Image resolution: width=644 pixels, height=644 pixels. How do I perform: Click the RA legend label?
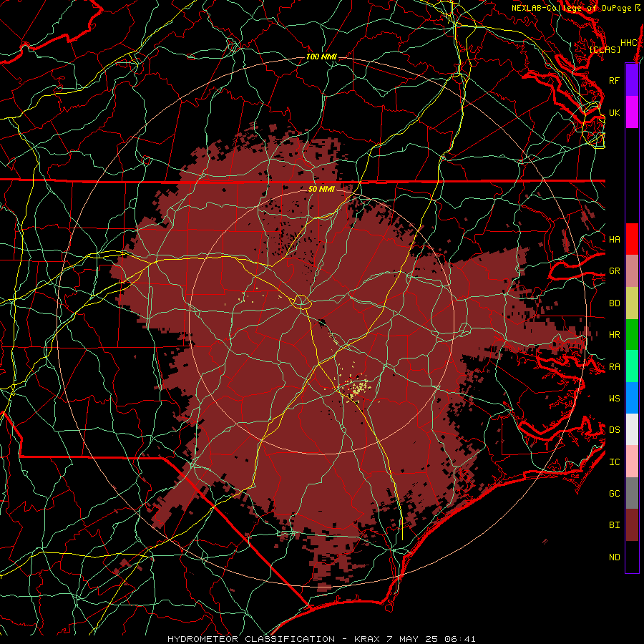click(614, 367)
